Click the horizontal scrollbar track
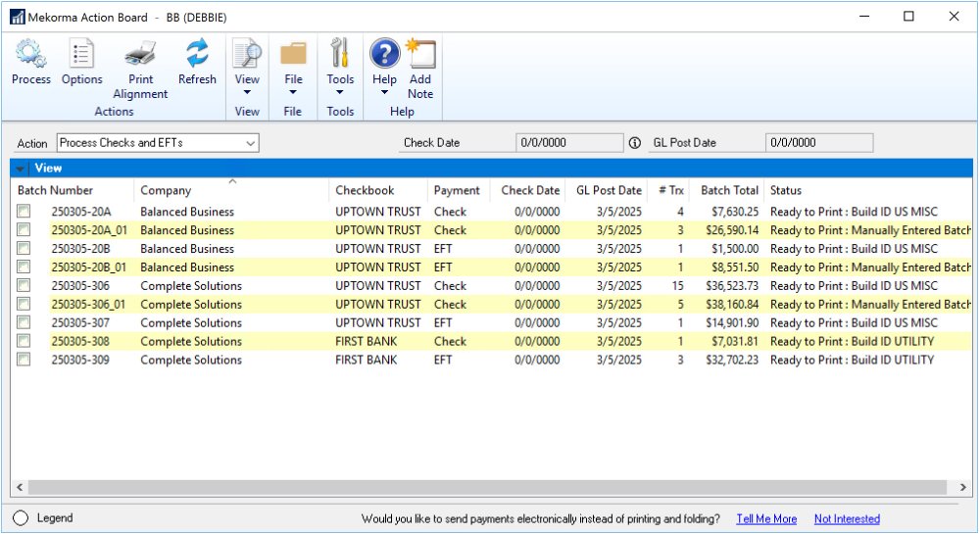The width and height of the screenshot is (980, 534). click(x=490, y=487)
